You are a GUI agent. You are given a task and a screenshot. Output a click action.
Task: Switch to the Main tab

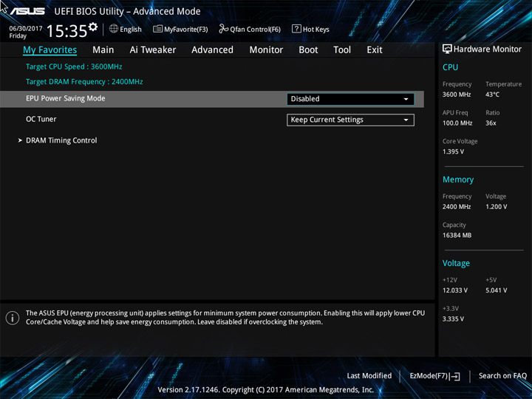click(x=103, y=50)
